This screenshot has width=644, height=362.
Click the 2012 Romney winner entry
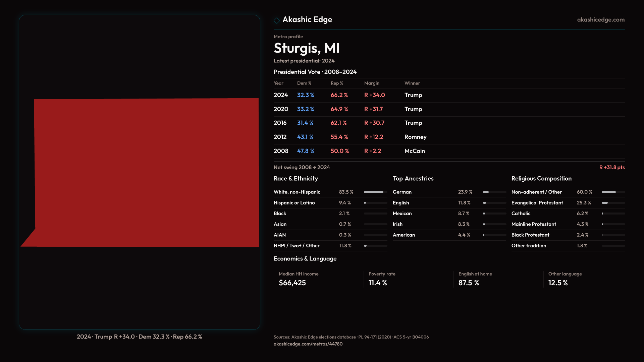click(415, 137)
